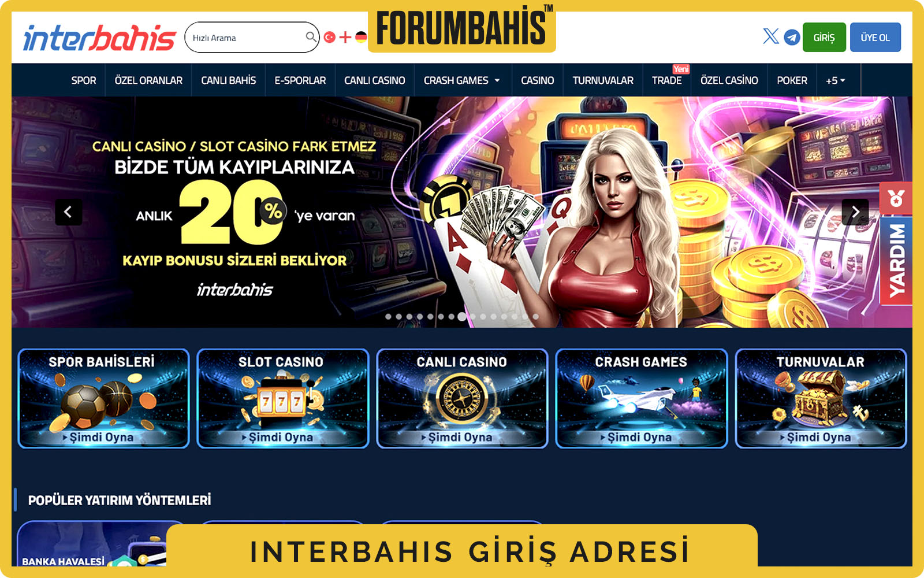Screen dimensions: 924x578
Task: Open the Slot Casino game tile
Action: pyautogui.click(x=283, y=398)
